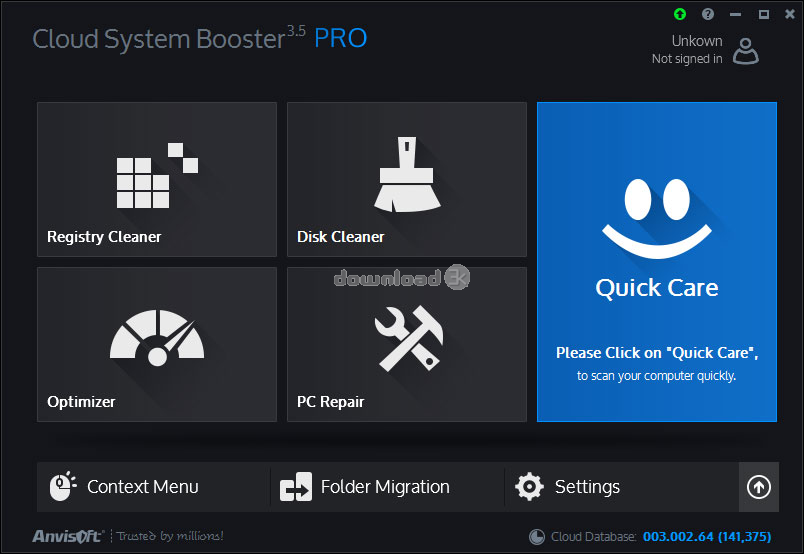Click the Not signed in text

(x=687, y=59)
